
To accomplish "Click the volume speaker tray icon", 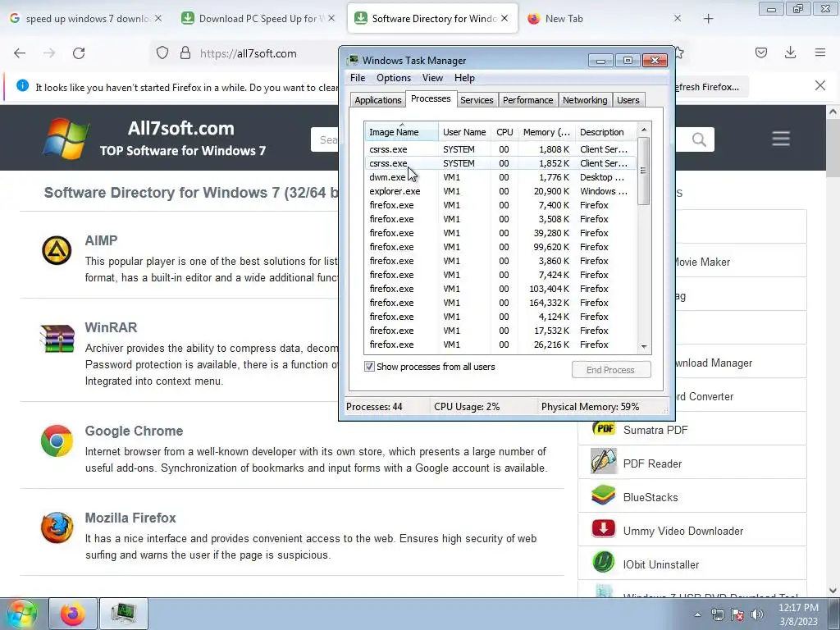I will click(x=756, y=614).
